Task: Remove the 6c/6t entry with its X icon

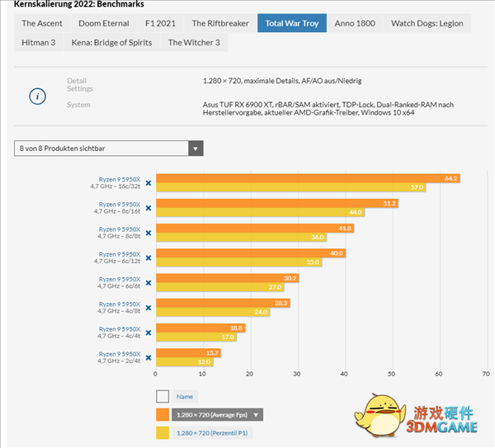Action: (x=148, y=283)
